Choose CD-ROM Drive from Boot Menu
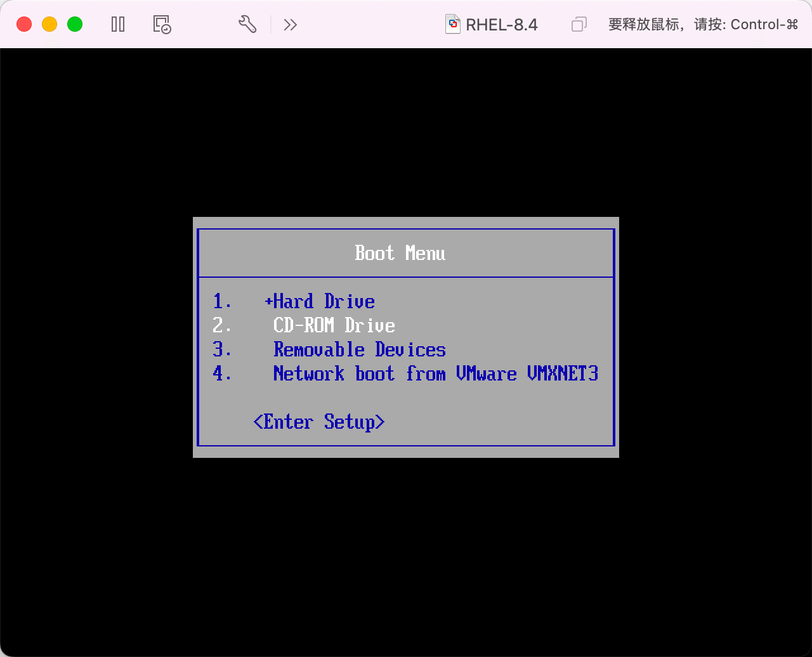The width and height of the screenshot is (812, 657). click(334, 325)
